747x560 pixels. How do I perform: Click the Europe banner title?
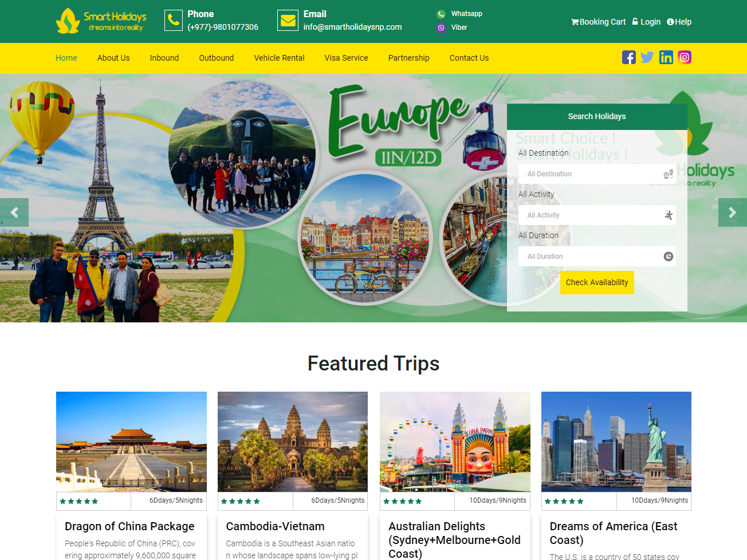pos(398,120)
